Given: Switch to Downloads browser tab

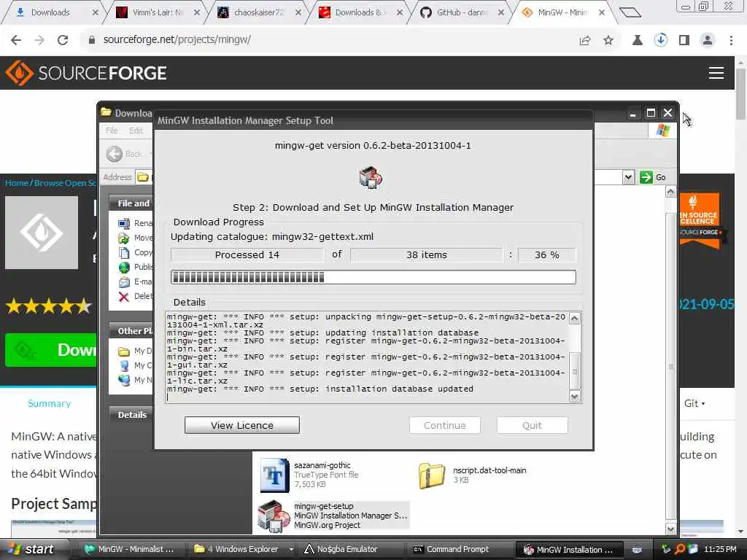Looking at the screenshot, I should click(x=50, y=12).
